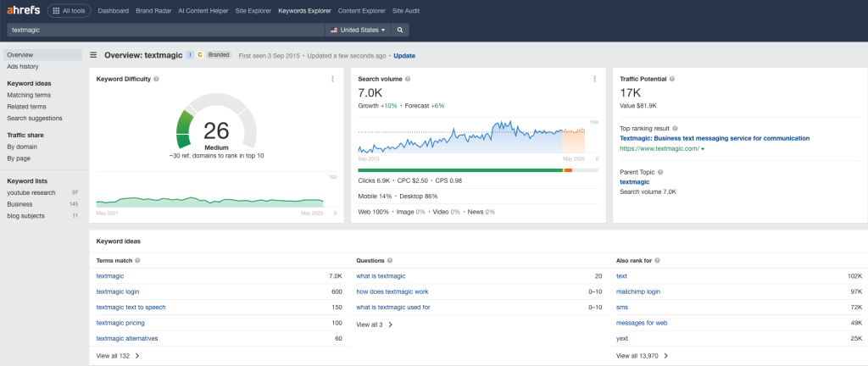Go to Site Explorer
The width and height of the screenshot is (868, 366).
pos(253,10)
